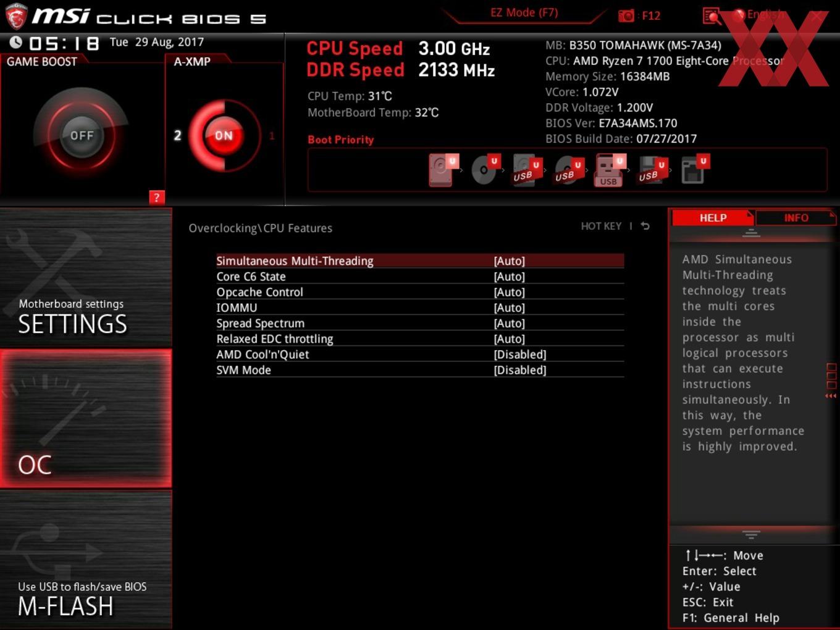Open the OC overclocking section
Viewport: 840px width, 630px height.
tap(86, 418)
